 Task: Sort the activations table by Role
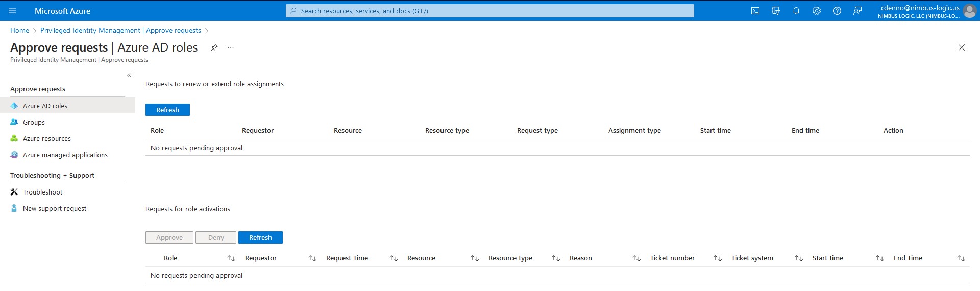click(231, 258)
